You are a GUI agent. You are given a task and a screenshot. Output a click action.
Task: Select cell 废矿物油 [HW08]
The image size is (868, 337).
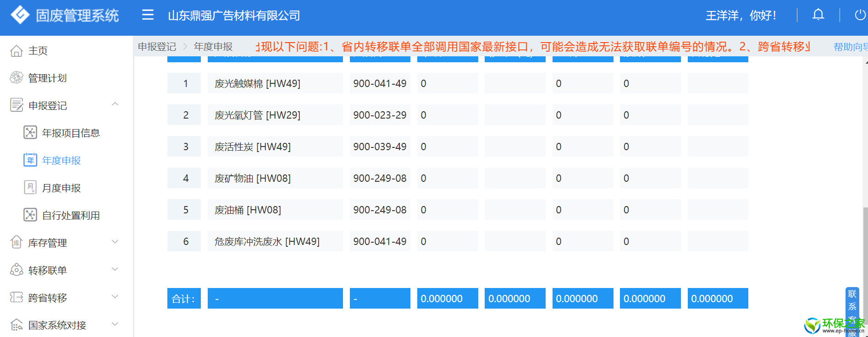[275, 178]
